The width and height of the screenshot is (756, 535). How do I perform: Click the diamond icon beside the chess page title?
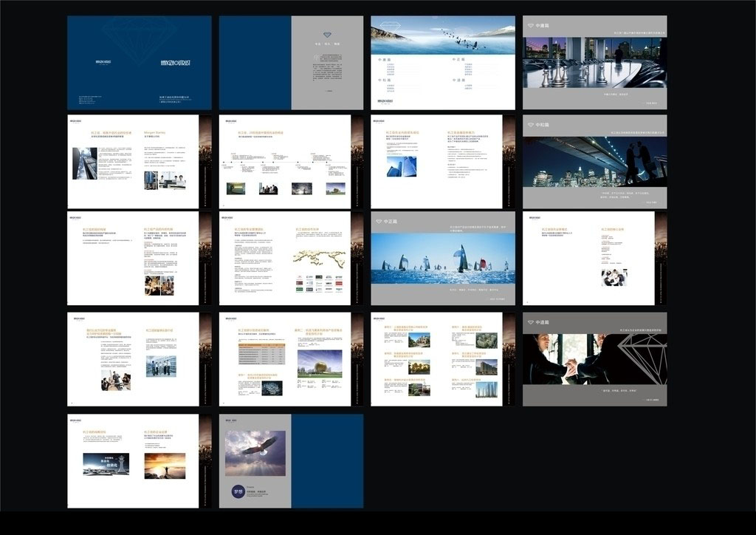(x=530, y=26)
